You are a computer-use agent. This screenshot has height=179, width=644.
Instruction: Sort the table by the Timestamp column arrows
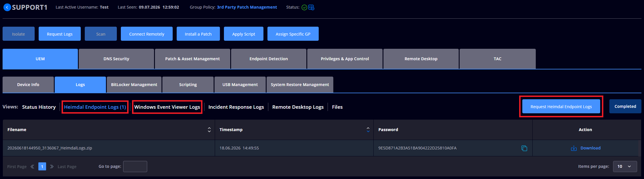tap(368, 130)
